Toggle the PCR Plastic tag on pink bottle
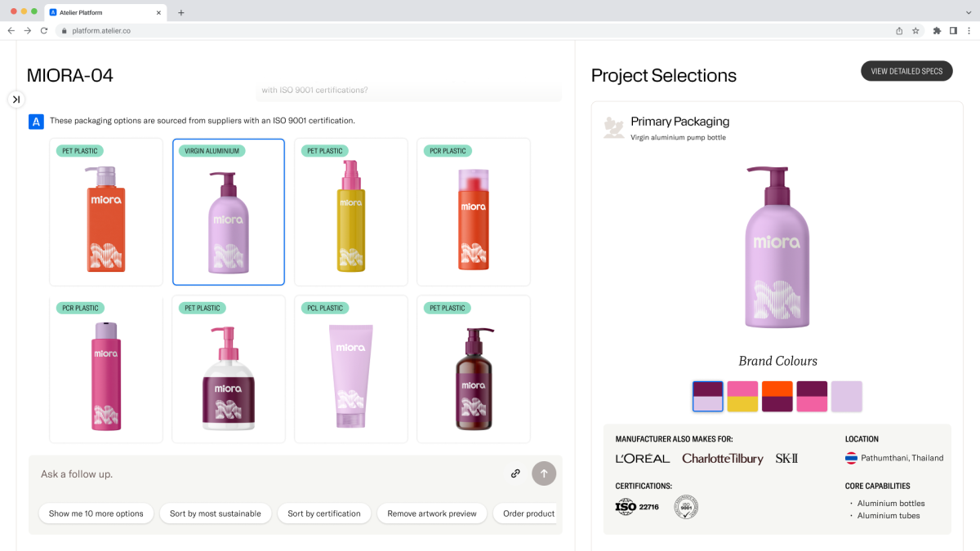 (x=79, y=308)
